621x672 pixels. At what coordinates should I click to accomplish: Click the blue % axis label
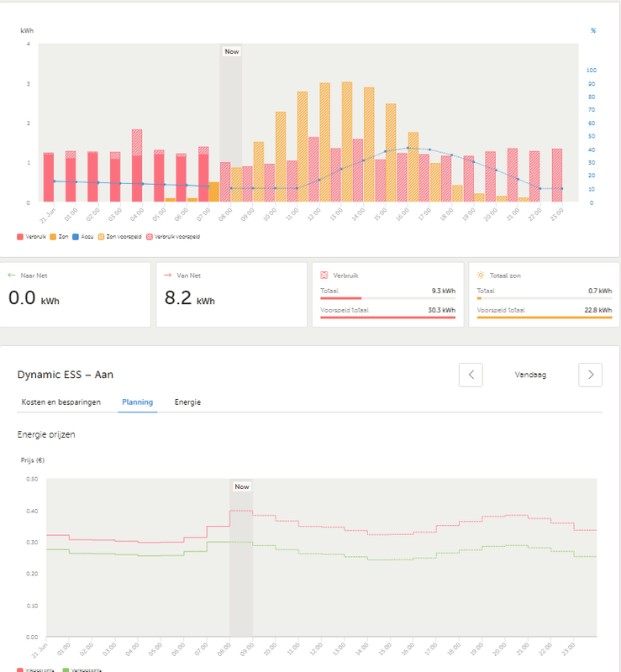point(593,30)
